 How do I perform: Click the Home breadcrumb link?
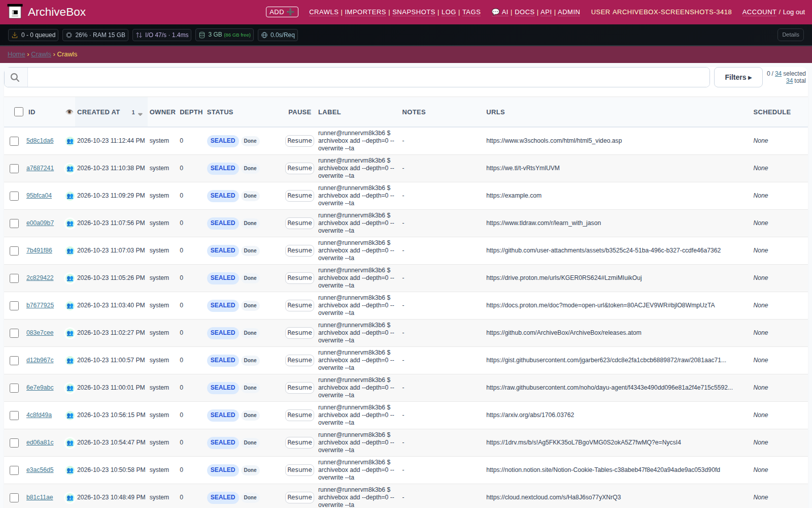pyautogui.click(x=16, y=54)
